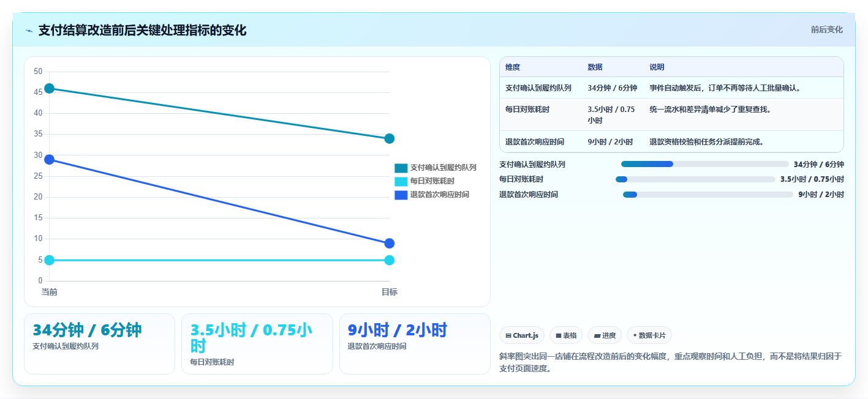Click the 退款首次响应时间 progress bar

pos(708,195)
